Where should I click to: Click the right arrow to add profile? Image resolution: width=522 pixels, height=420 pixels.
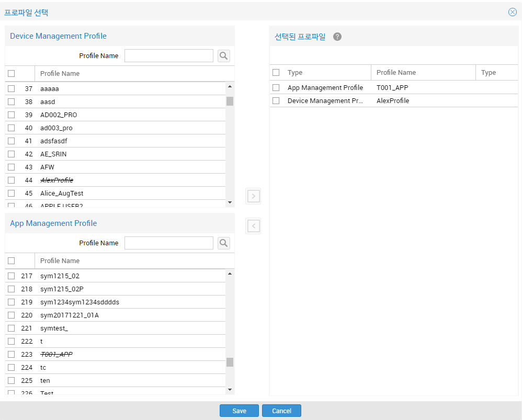pyautogui.click(x=253, y=197)
